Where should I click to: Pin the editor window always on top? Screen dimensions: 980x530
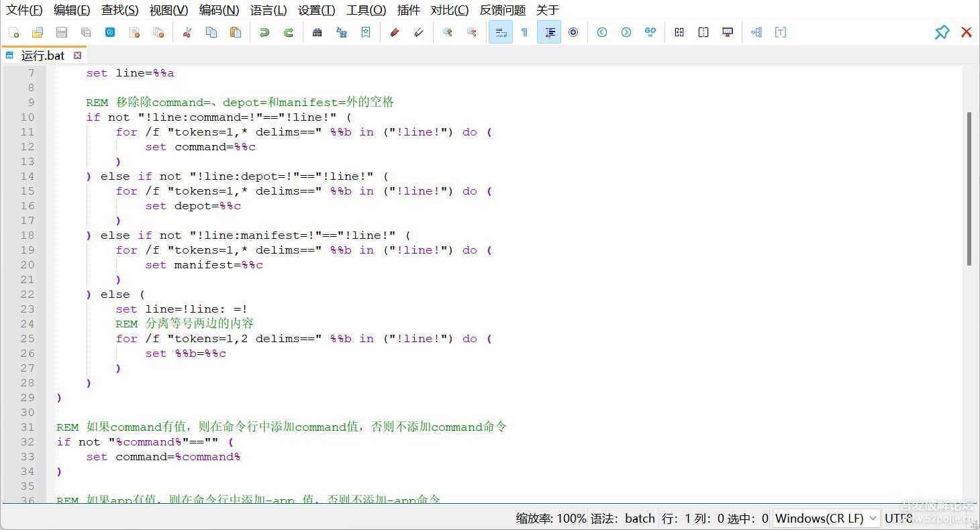pyautogui.click(x=942, y=32)
